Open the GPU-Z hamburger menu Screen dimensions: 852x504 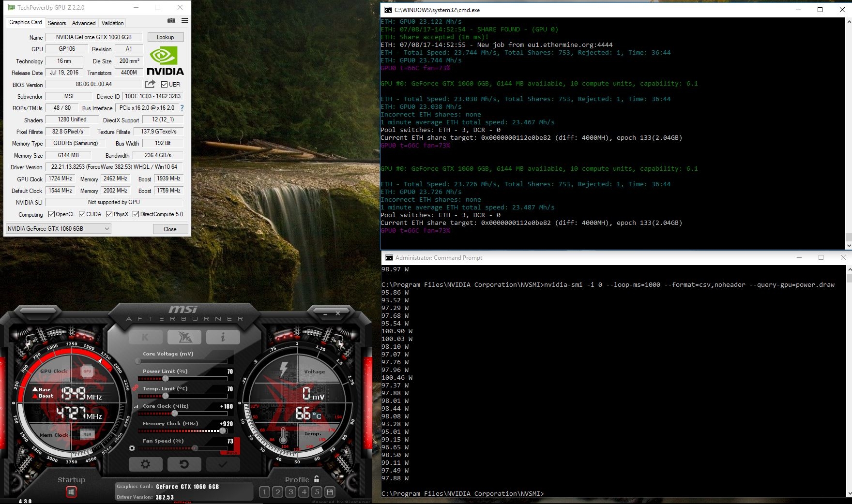pos(184,20)
